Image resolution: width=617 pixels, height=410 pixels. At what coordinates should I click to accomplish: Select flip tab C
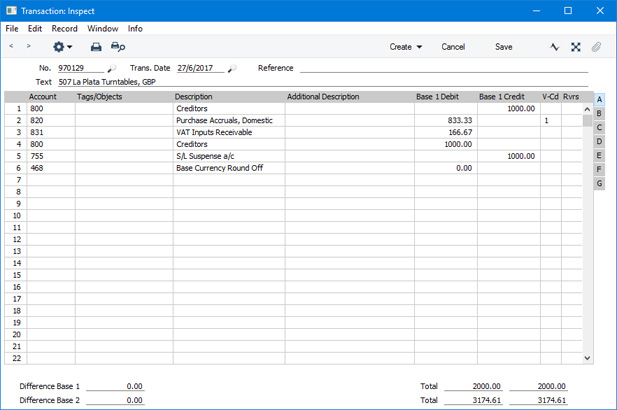(599, 127)
